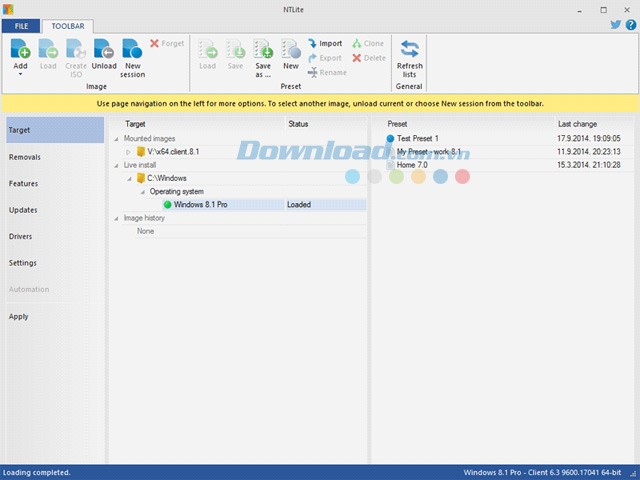Image resolution: width=640 pixels, height=480 pixels.
Task: Open the Drivers page
Action: 21,237
